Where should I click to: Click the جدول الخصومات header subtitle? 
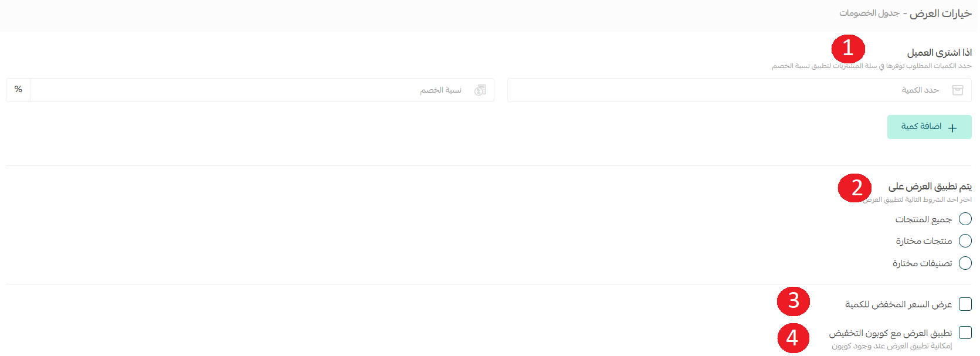pos(869,13)
